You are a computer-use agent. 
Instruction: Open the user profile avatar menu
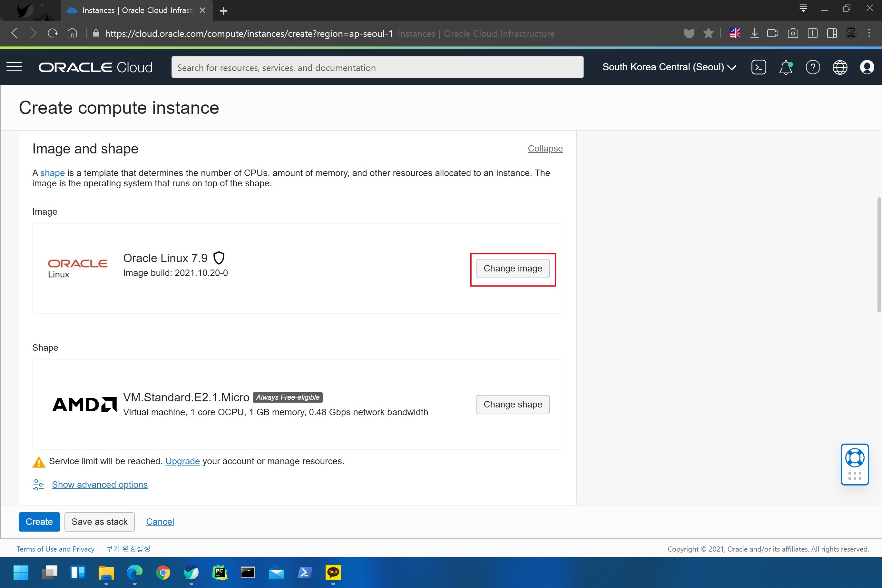point(867,67)
